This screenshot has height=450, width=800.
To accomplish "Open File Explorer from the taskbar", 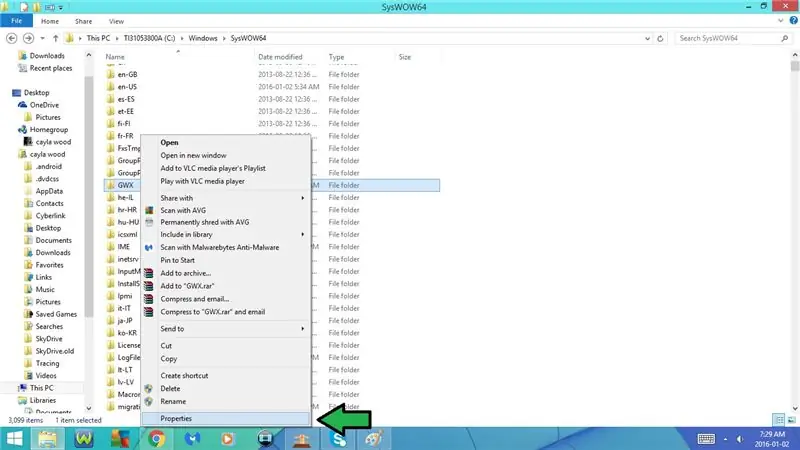I will coord(47,439).
